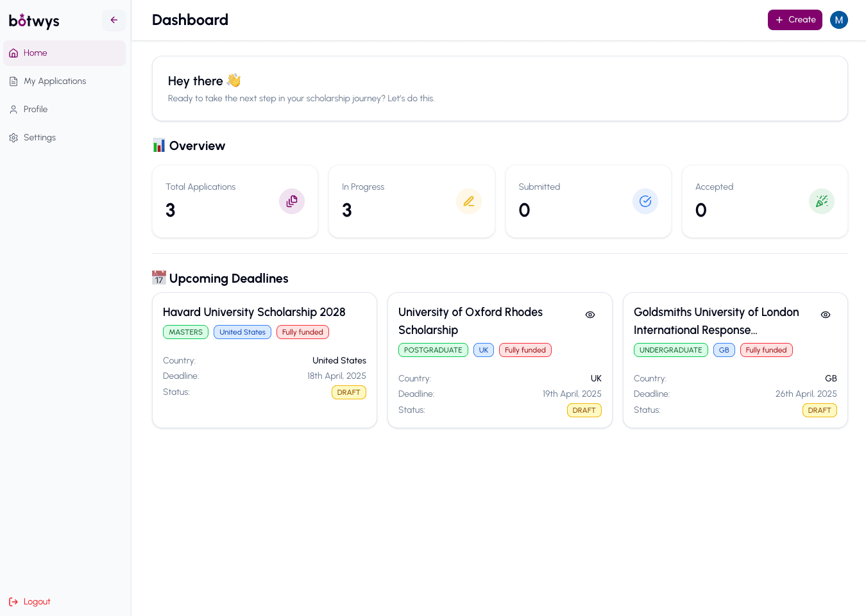The width and height of the screenshot is (866, 616).
Task: Open the Havard University Scholarship 2028 card
Action: pyautogui.click(x=255, y=312)
